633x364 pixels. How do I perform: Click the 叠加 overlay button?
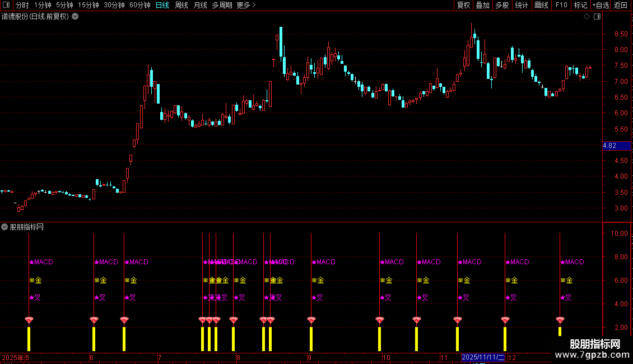pyautogui.click(x=482, y=5)
